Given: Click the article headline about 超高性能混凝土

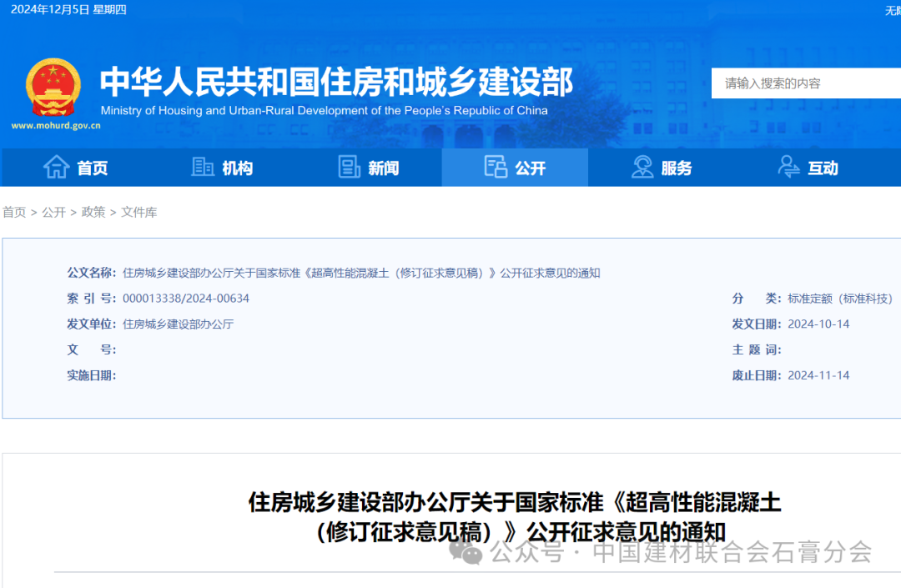Looking at the screenshot, I should point(515,517).
